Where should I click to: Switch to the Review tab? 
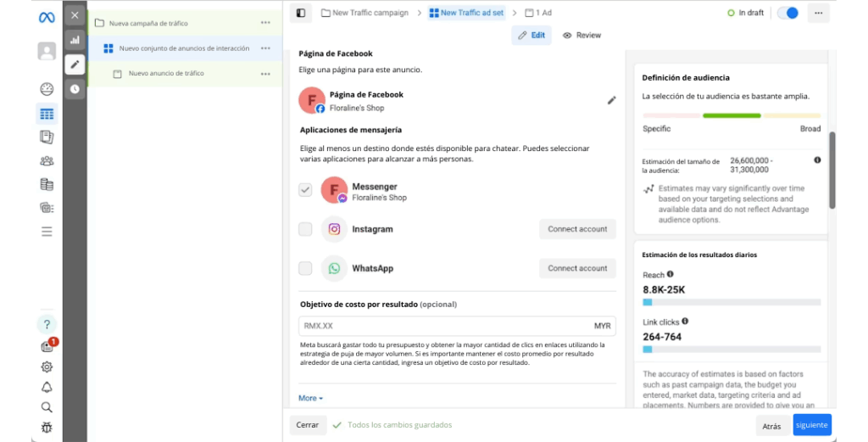581,36
